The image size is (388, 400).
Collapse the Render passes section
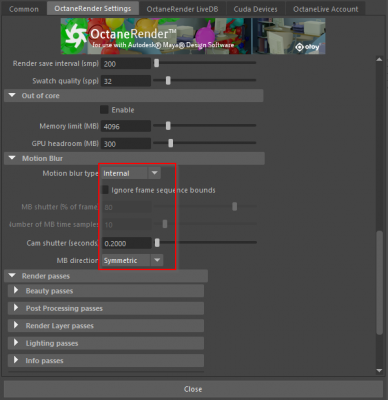click(12, 276)
